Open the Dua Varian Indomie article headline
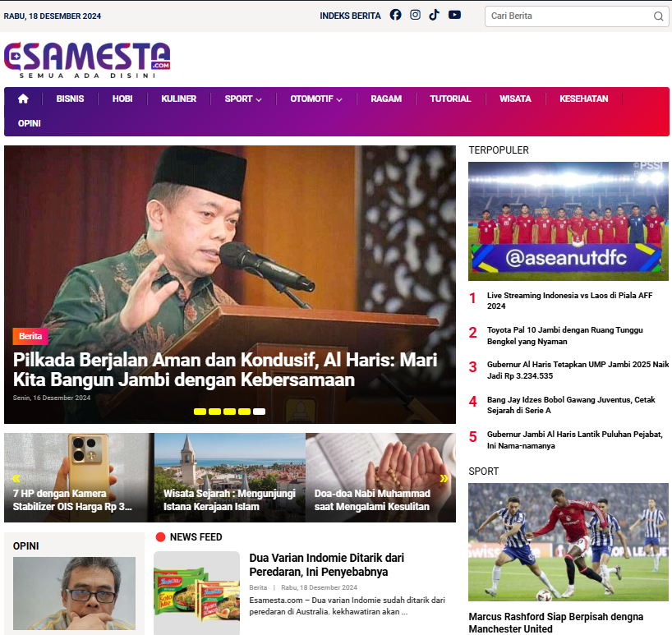This screenshot has width=672, height=635. (x=327, y=564)
